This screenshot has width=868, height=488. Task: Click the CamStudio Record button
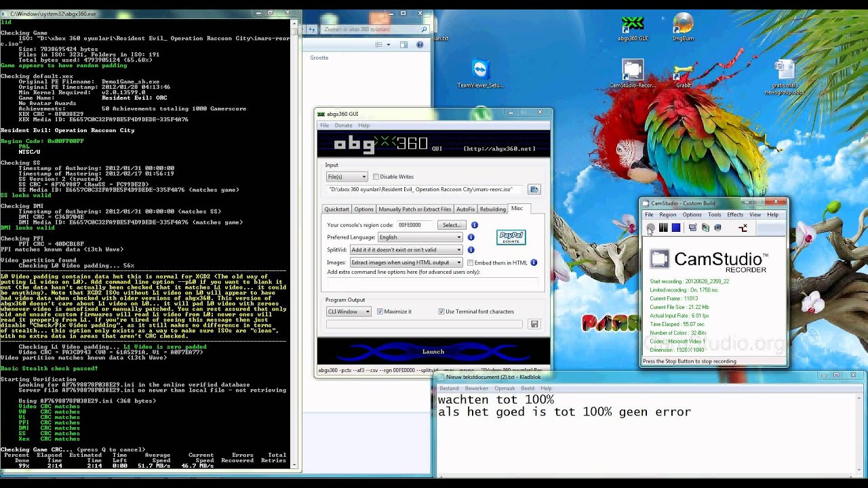[x=651, y=228]
